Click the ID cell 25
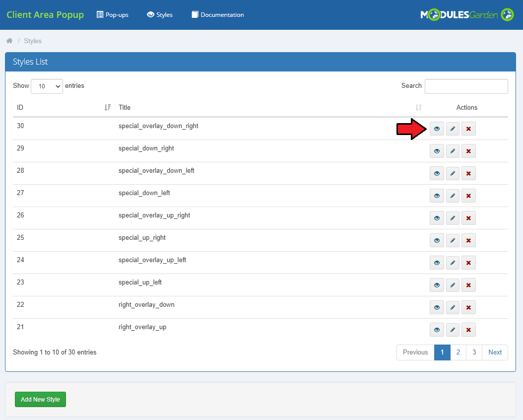This screenshot has width=523, height=420. (x=20, y=237)
